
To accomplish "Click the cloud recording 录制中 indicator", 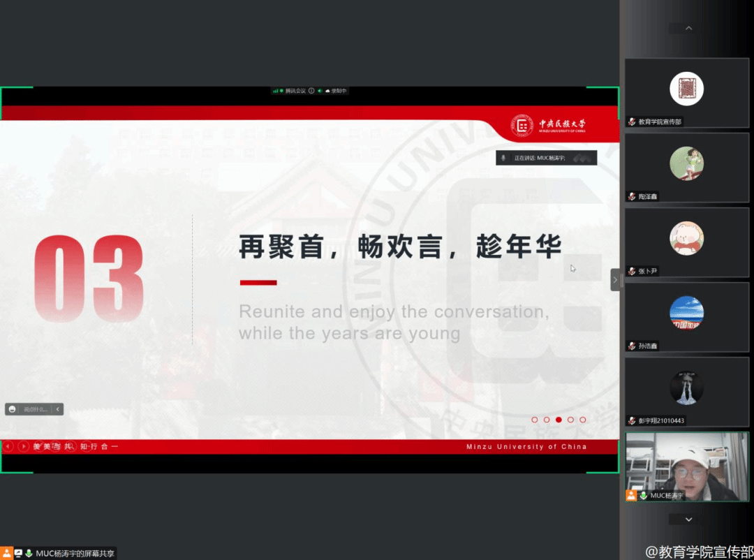I will 336,91.
